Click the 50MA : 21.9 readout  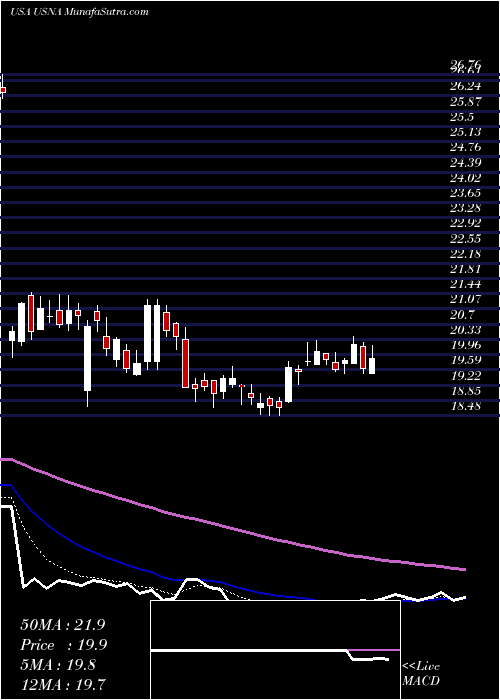[x=62, y=625]
